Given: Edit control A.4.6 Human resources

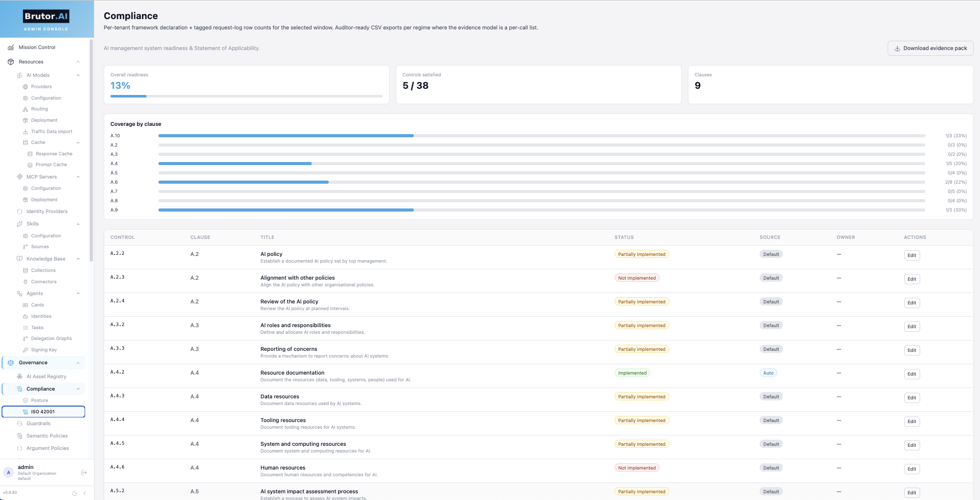Looking at the screenshot, I should (x=912, y=469).
